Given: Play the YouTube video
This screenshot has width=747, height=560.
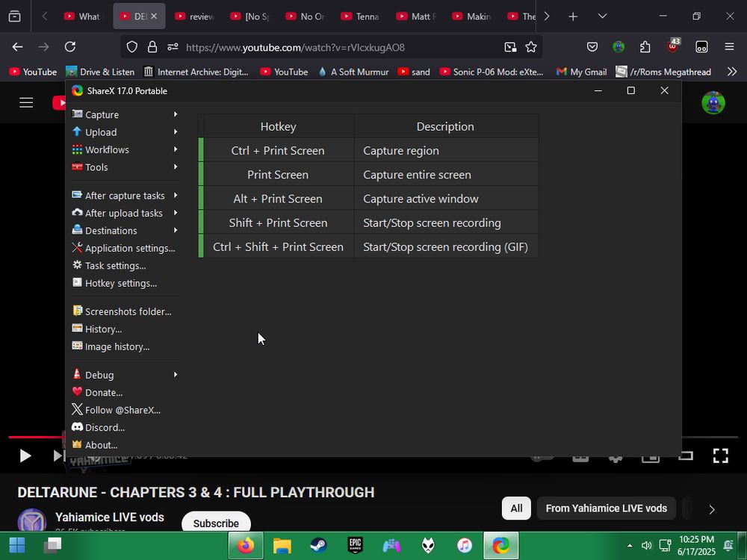Looking at the screenshot, I should [x=25, y=455].
